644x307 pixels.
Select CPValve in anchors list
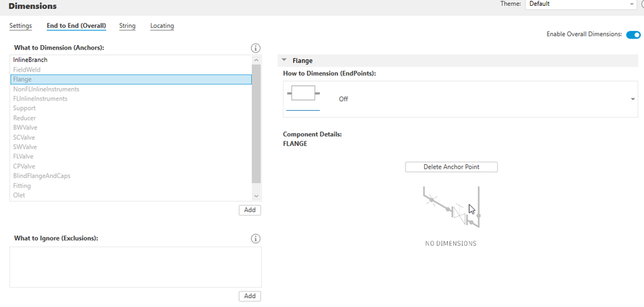click(131, 167)
